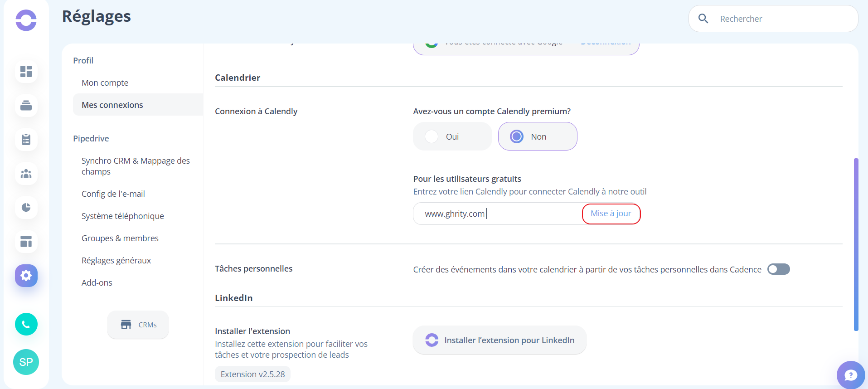Open the tasks clipboard icon

click(x=26, y=140)
